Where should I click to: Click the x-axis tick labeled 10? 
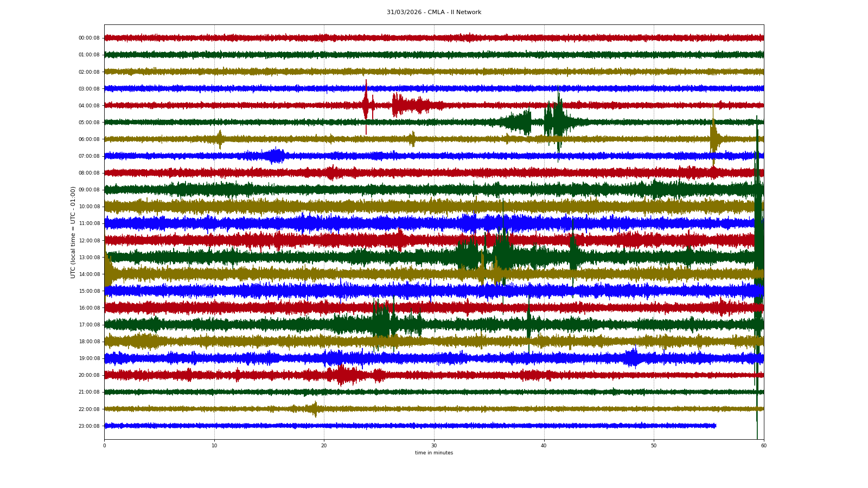pos(214,446)
